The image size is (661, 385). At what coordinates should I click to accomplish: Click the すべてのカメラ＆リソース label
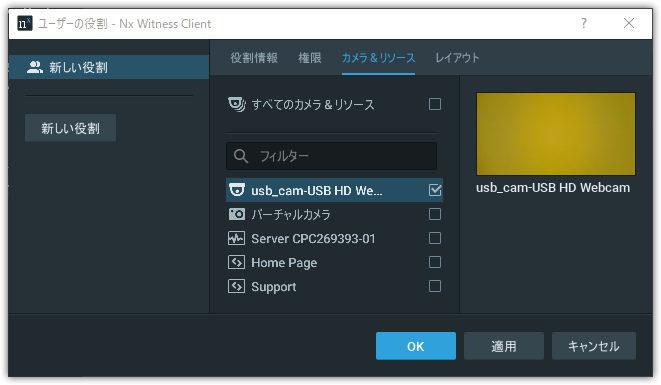pyautogui.click(x=313, y=105)
